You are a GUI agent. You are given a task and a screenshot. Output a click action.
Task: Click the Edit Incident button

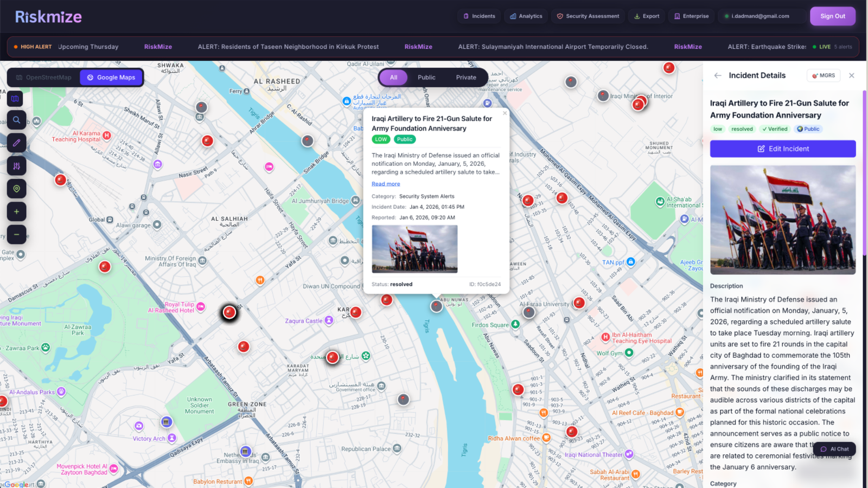(782, 149)
